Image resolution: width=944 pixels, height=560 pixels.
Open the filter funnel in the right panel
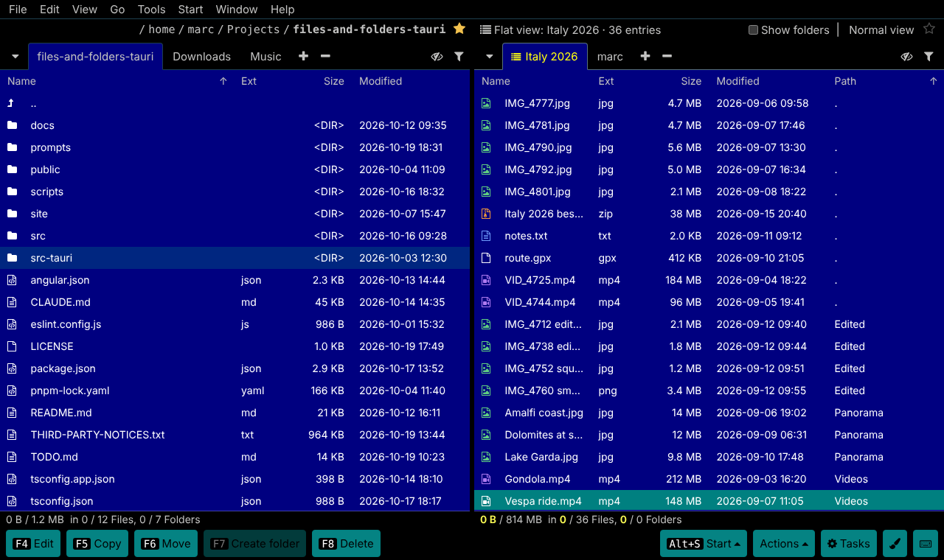tap(929, 56)
